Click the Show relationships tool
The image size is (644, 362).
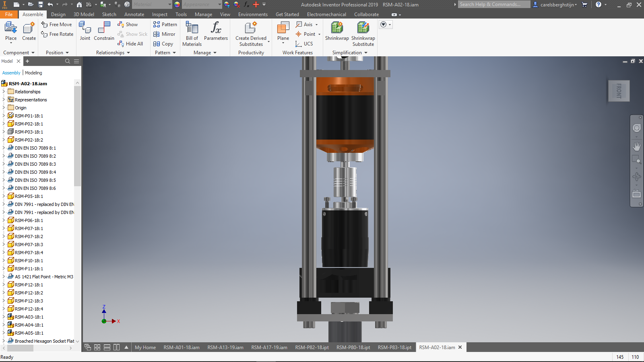point(128,25)
